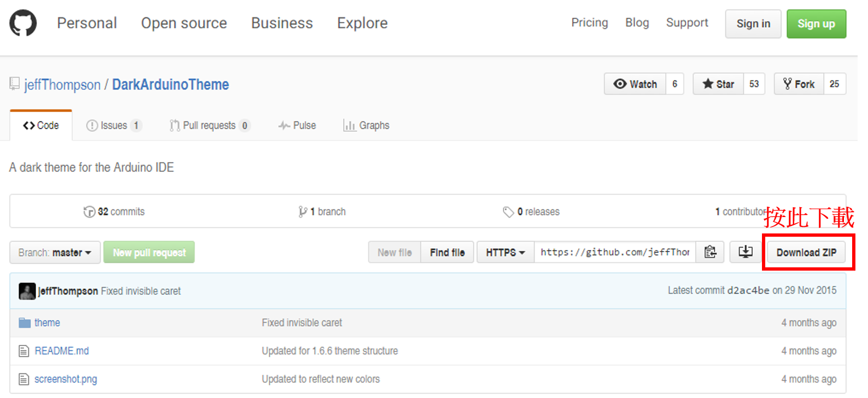
Task: Expand the HTTPS protocol dropdown
Action: click(505, 253)
